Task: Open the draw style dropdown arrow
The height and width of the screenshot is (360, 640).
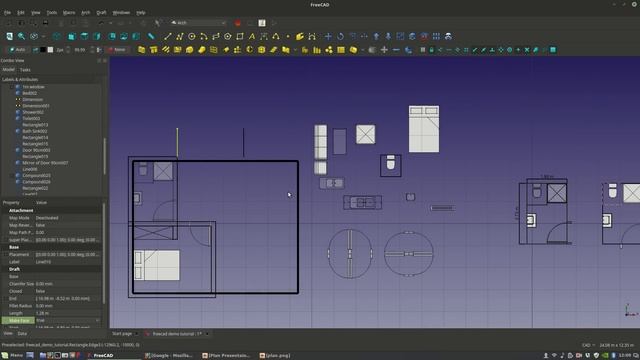Action: (x=43, y=36)
